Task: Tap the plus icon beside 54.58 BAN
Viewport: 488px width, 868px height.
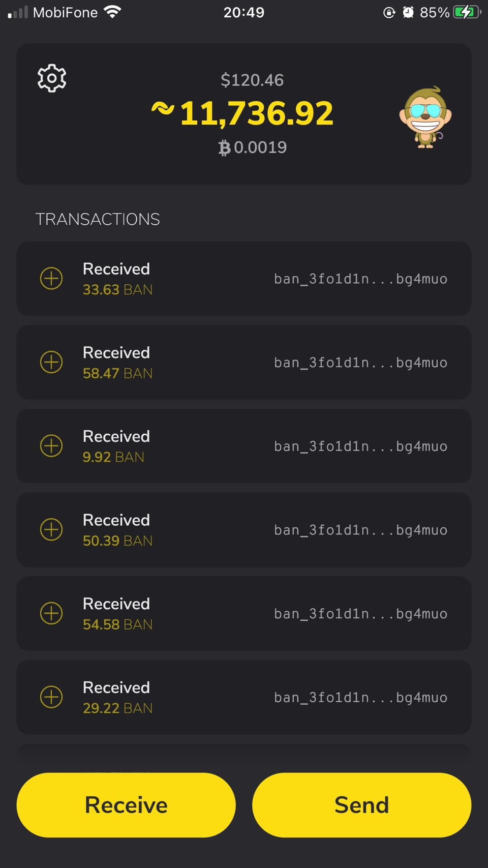Action: point(51,613)
